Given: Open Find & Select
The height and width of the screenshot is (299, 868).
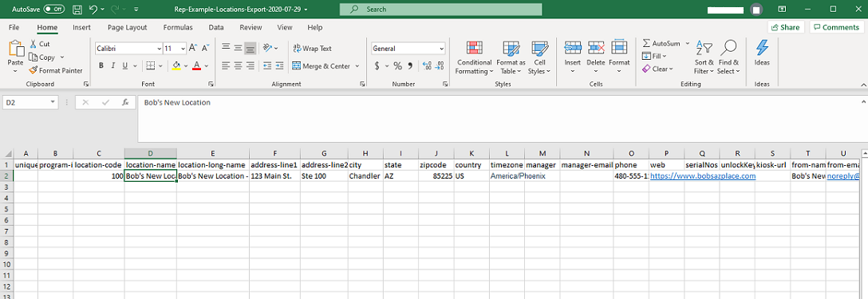Looking at the screenshot, I should click(x=728, y=57).
